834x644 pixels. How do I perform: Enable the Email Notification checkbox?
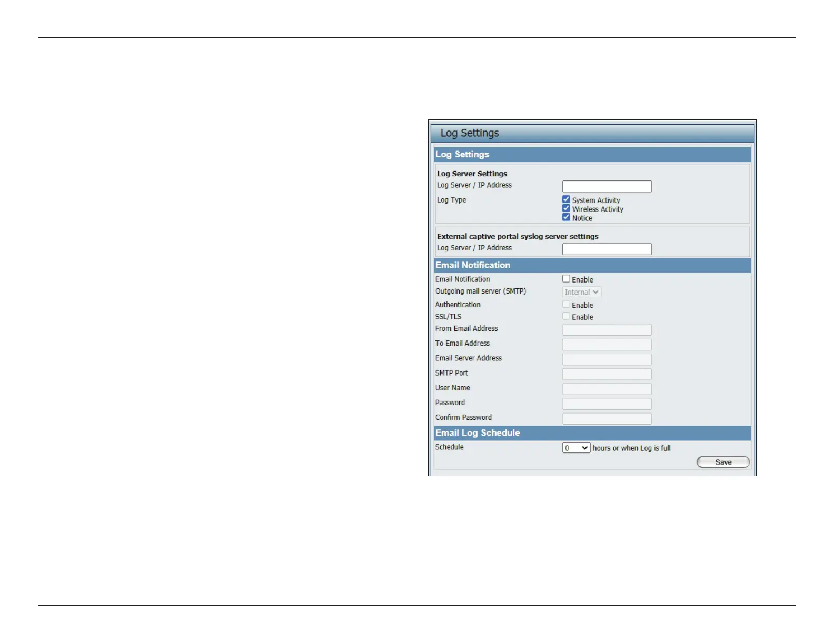(x=566, y=279)
